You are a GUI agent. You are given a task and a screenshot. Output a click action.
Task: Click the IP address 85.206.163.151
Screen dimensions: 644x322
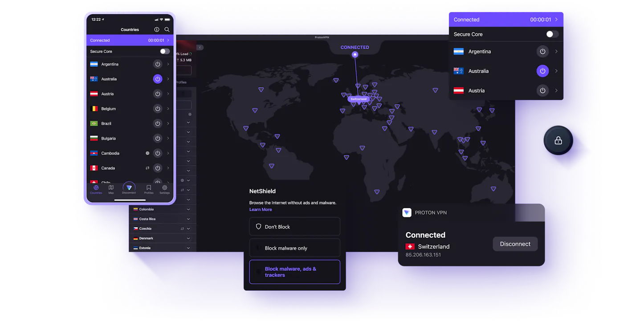pyautogui.click(x=423, y=255)
